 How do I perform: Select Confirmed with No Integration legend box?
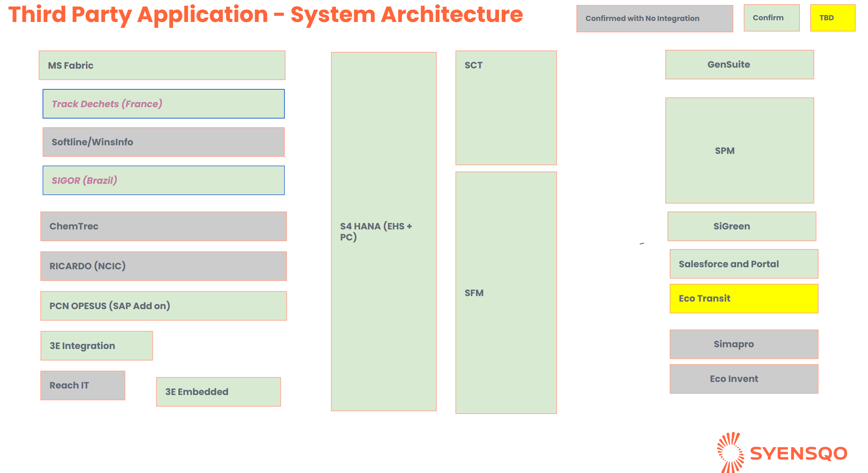point(654,19)
